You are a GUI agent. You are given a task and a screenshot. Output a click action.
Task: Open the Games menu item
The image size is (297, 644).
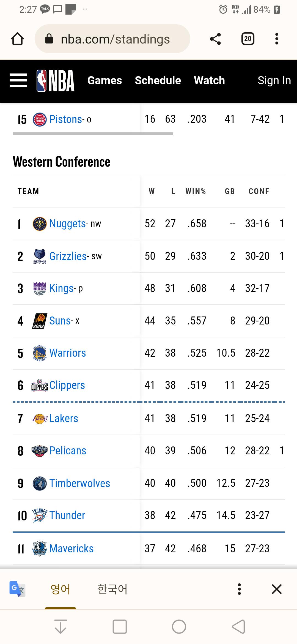105,81
